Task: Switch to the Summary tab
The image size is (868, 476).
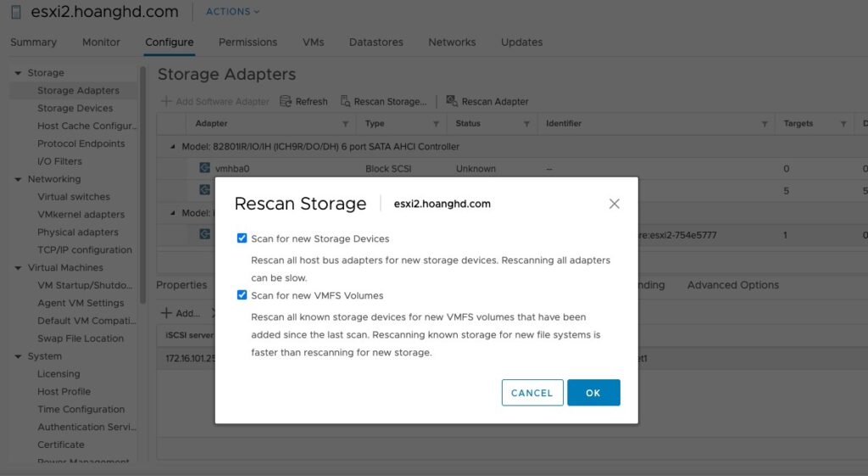Action: coord(33,42)
